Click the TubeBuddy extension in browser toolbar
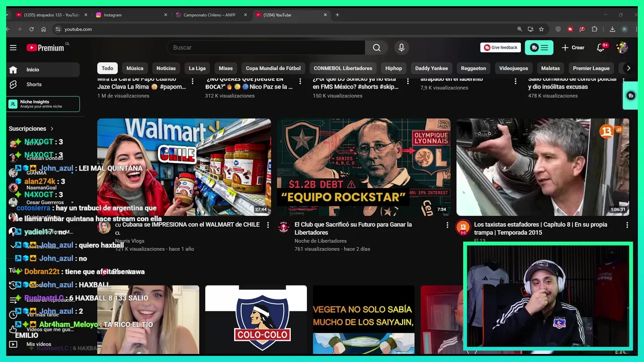 [x=570, y=29]
